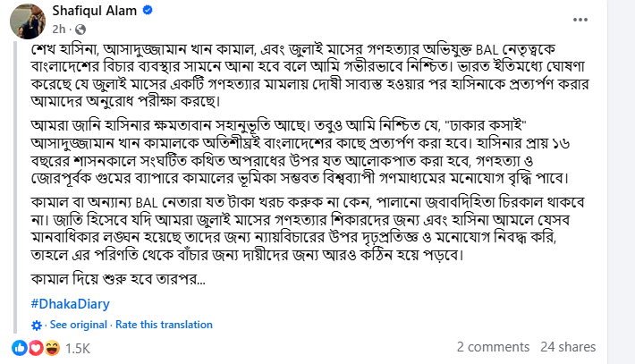This screenshot has height=364, width=635.
Task: Click the red Love reaction icon
Action: [x=35, y=346]
